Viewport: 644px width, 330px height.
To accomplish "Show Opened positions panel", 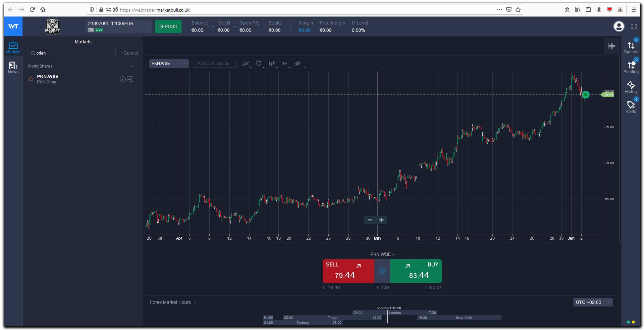I will (631, 47).
